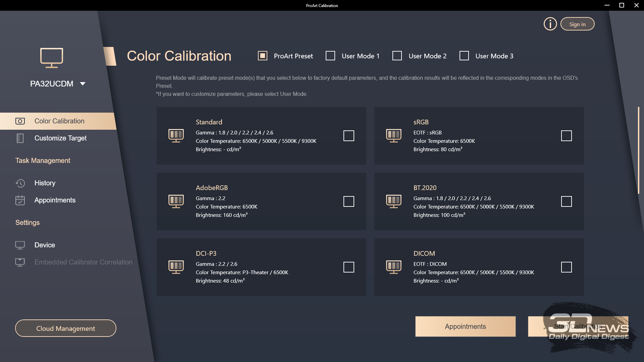Check the BT.2020 preset checkbox
This screenshot has height=362, width=644.
click(x=567, y=201)
